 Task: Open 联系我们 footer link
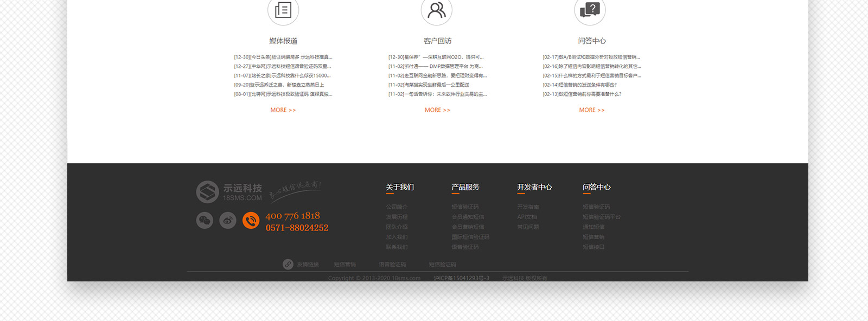click(x=397, y=247)
